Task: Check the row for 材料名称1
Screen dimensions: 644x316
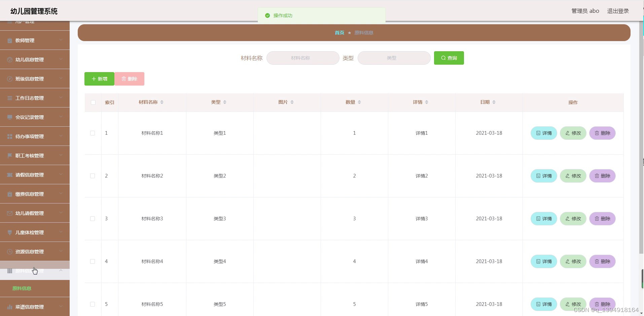Action: click(93, 133)
